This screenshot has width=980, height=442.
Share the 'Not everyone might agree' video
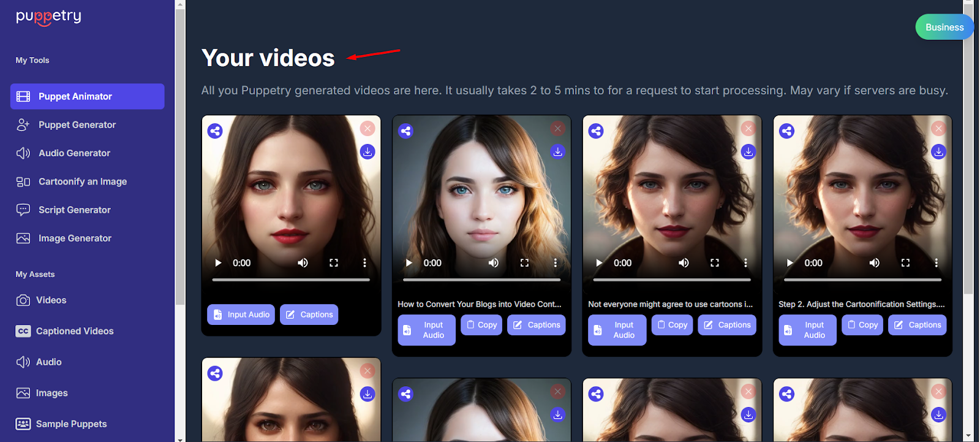point(596,131)
